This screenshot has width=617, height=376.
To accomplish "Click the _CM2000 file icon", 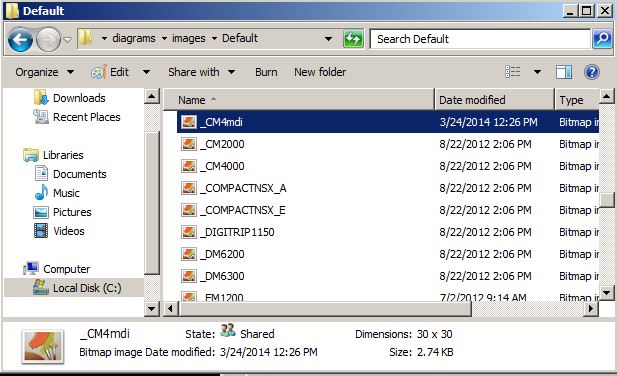I will pyautogui.click(x=188, y=144).
